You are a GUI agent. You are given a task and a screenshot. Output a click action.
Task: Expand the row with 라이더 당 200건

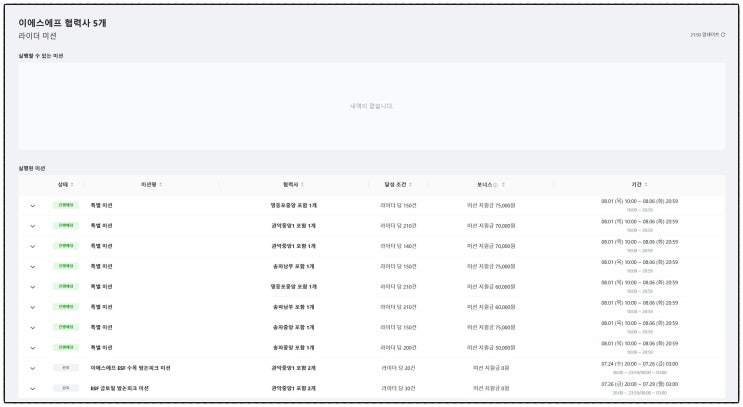coord(33,348)
